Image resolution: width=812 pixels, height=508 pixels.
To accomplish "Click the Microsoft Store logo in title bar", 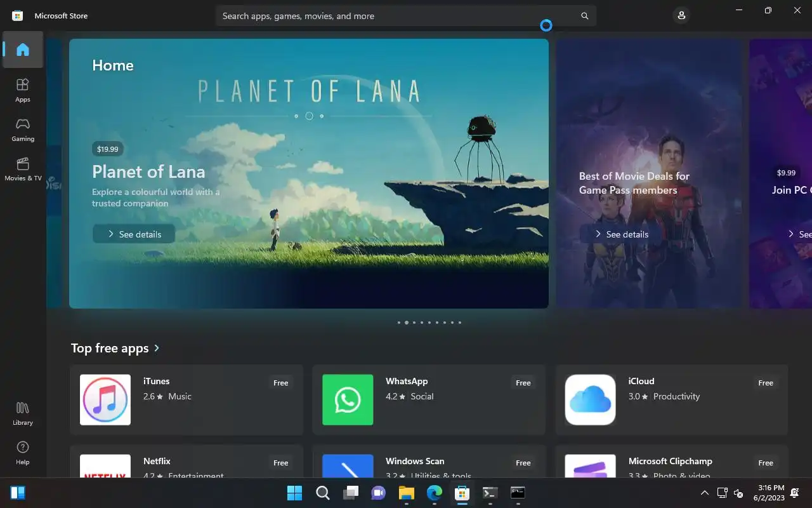I will [x=18, y=16].
